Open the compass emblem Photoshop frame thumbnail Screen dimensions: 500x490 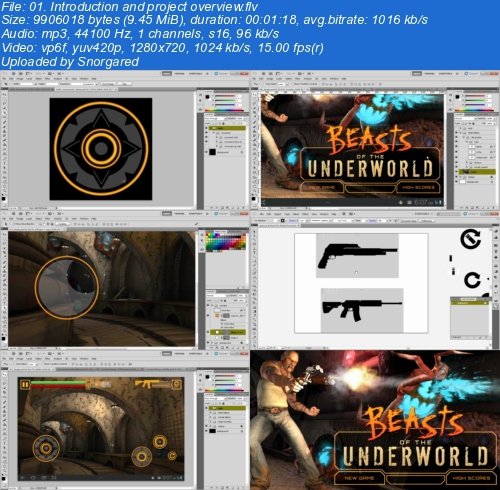pyautogui.click(x=125, y=140)
